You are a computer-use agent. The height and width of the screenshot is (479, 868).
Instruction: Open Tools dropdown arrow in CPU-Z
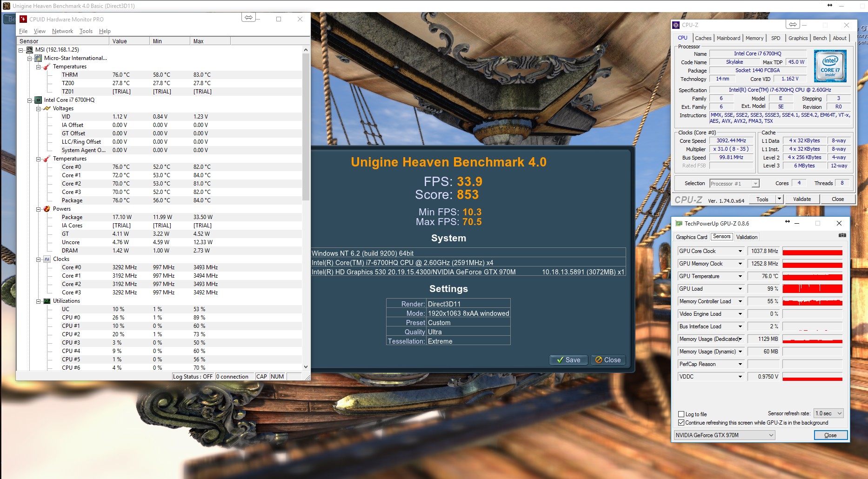click(x=779, y=199)
